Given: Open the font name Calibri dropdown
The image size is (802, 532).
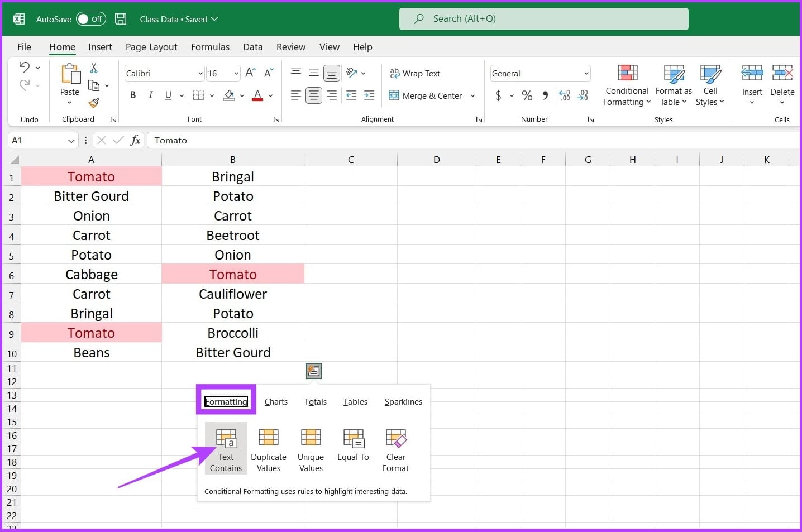Looking at the screenshot, I should [200, 74].
